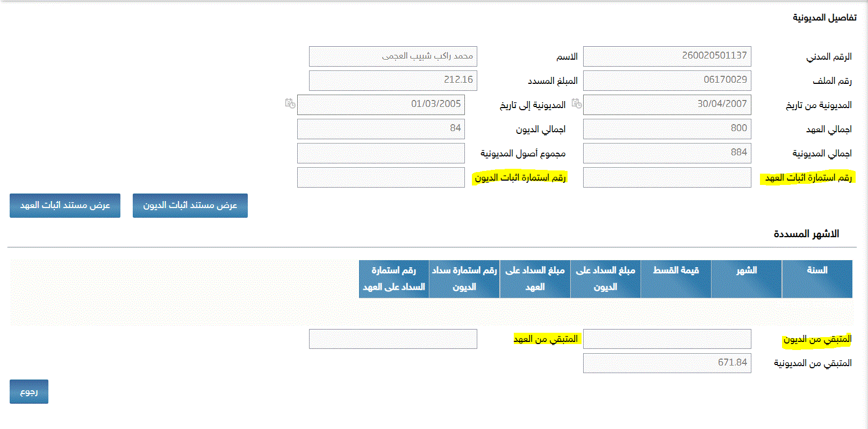Click the highlighted label رقم استمارة اثبات الديون

pyautogui.click(x=520, y=178)
